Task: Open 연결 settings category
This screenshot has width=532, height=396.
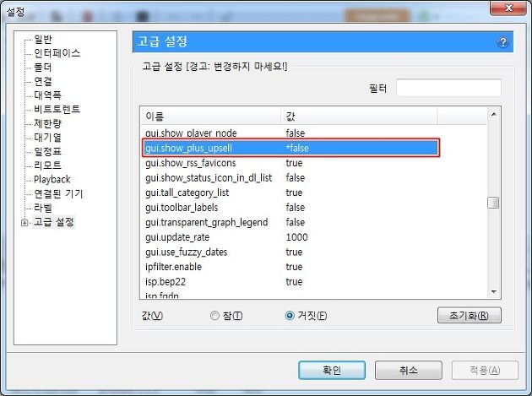Action: (43, 81)
